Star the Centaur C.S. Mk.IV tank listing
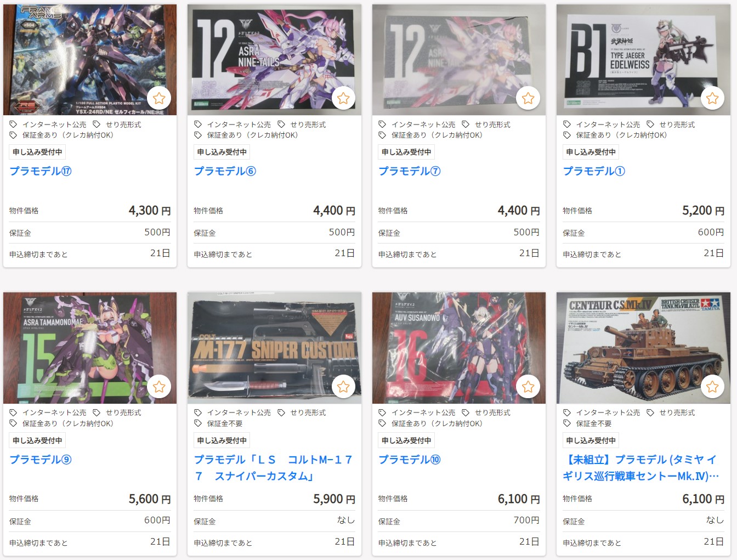The image size is (737, 560). click(x=712, y=387)
